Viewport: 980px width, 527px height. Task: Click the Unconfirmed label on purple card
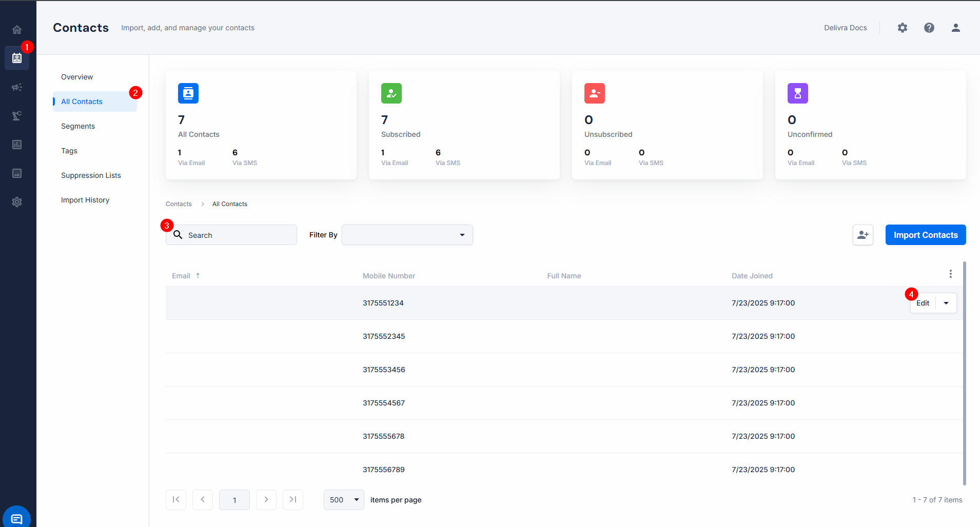(x=810, y=134)
